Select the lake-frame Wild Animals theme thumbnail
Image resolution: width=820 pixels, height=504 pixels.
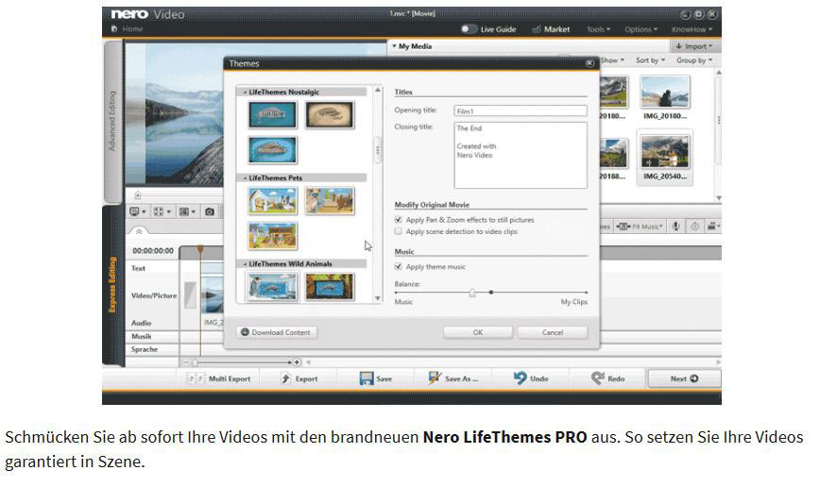pos(330,287)
